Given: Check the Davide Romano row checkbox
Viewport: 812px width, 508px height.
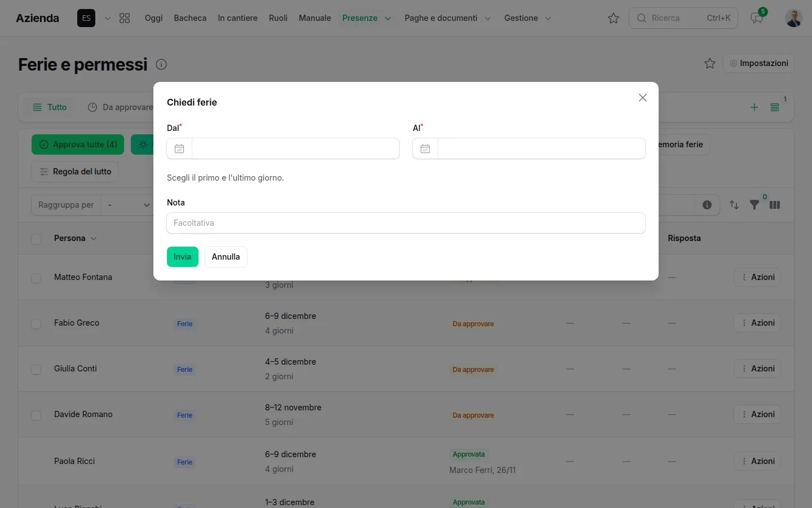Looking at the screenshot, I should tap(36, 415).
